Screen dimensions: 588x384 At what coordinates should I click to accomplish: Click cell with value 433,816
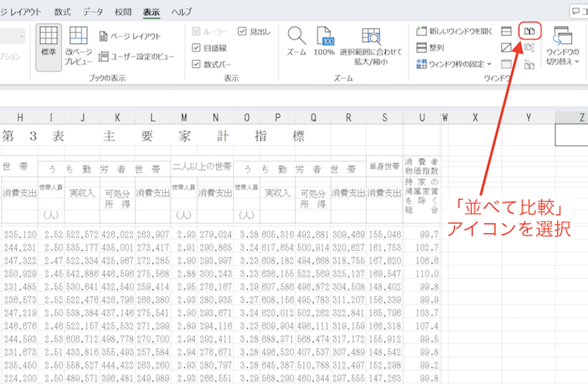(x=82, y=352)
